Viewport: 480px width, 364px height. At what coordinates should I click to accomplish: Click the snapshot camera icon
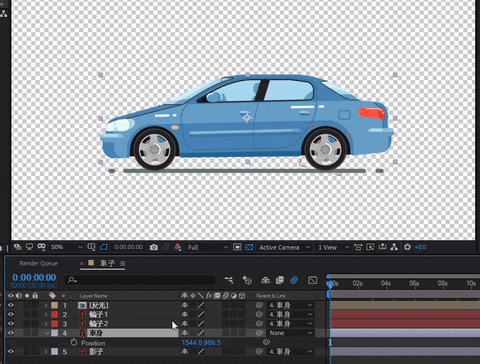point(154,247)
